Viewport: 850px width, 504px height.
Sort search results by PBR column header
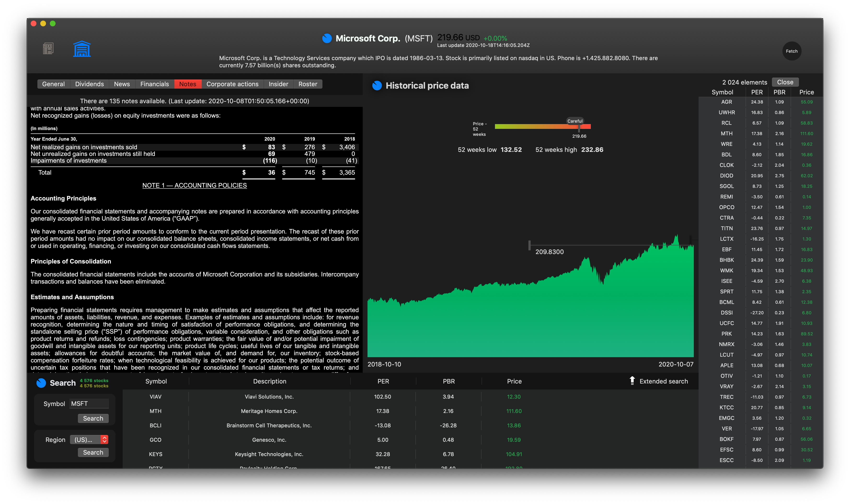coord(449,381)
